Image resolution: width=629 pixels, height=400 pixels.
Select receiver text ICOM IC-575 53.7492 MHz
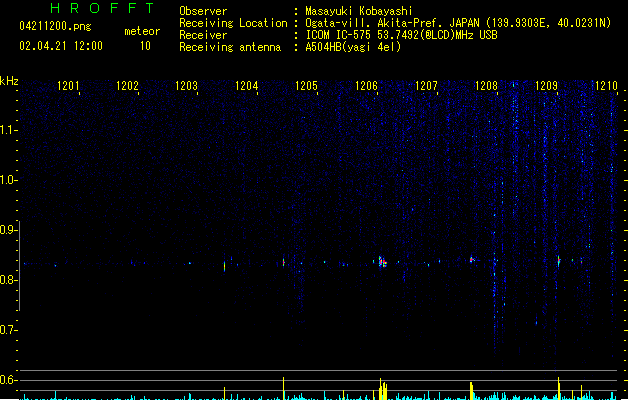point(401,35)
